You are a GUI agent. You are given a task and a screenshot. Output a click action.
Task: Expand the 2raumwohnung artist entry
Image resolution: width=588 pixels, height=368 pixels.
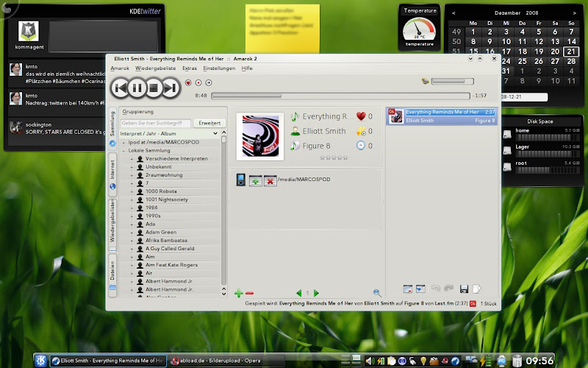132,175
